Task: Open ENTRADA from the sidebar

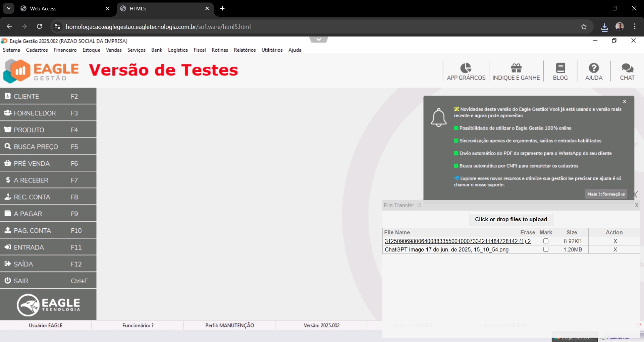Action: [48, 247]
